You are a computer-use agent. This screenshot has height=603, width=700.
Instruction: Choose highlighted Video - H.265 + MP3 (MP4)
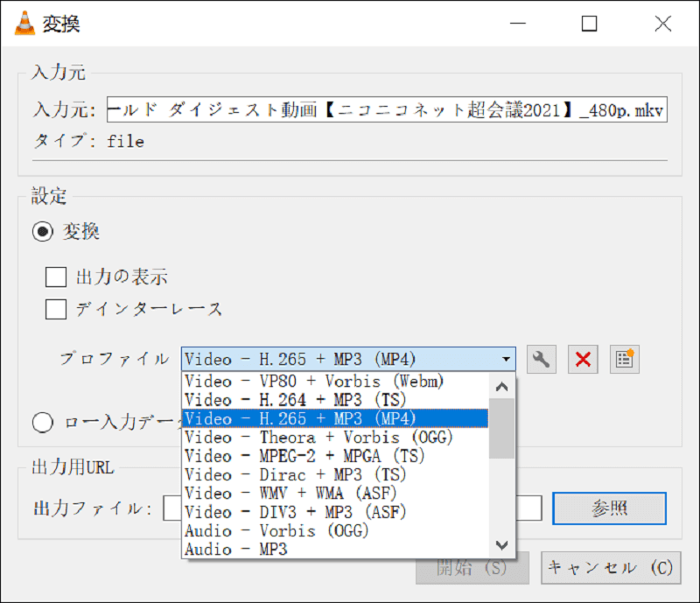point(335,418)
